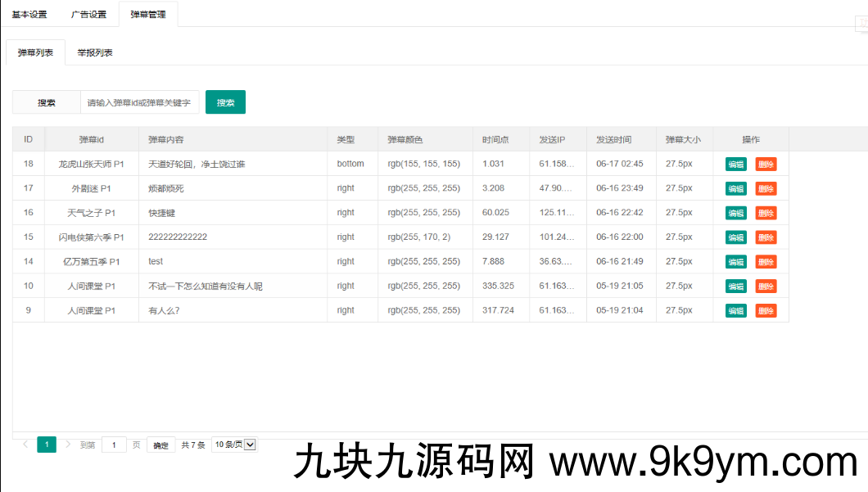
Task: Edit the danmaku row with ID 18
Action: click(x=735, y=165)
